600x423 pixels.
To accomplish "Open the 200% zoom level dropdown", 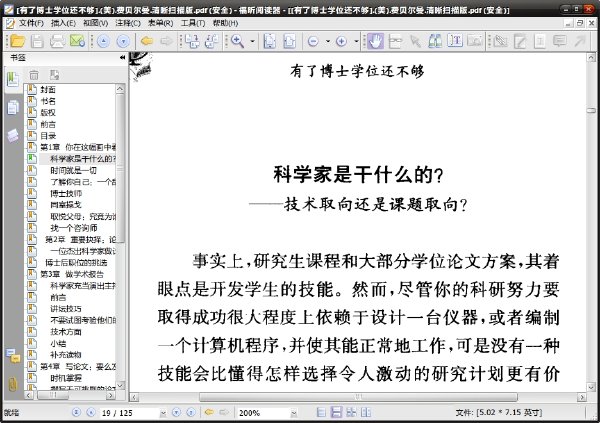I will point(293,413).
